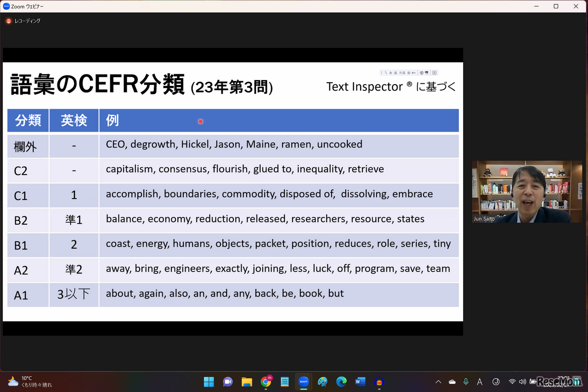This screenshot has height=392, width=588.
Task: Check the battery status tray icon
Action: (x=533, y=382)
